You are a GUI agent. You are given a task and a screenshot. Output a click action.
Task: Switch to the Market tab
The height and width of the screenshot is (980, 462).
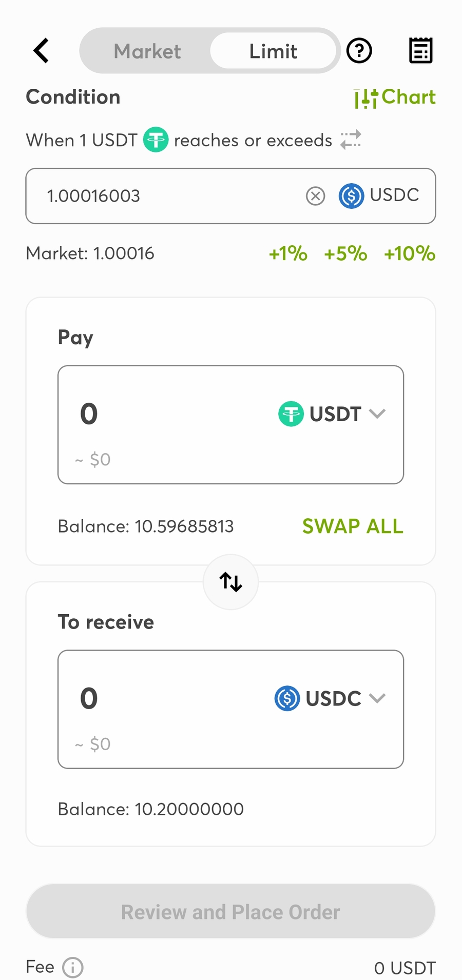pos(147,51)
